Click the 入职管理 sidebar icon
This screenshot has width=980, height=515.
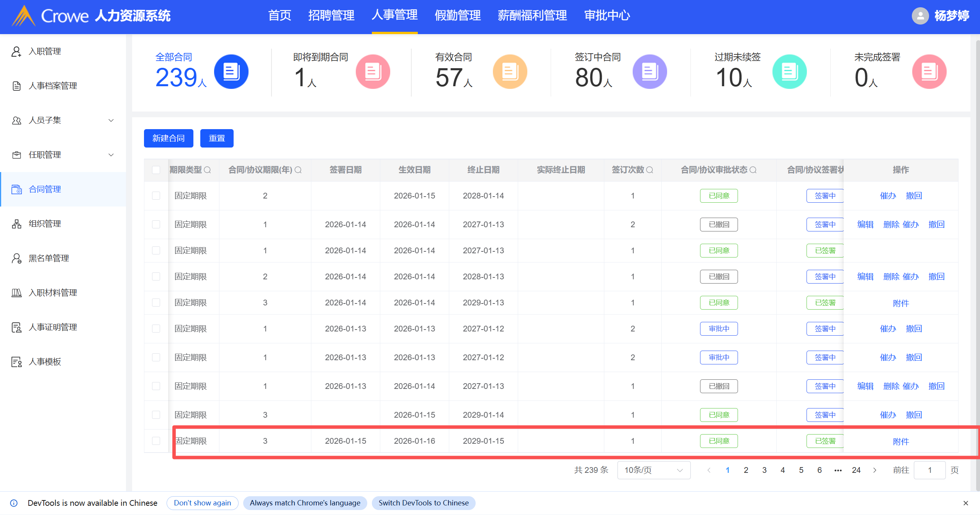(x=16, y=51)
